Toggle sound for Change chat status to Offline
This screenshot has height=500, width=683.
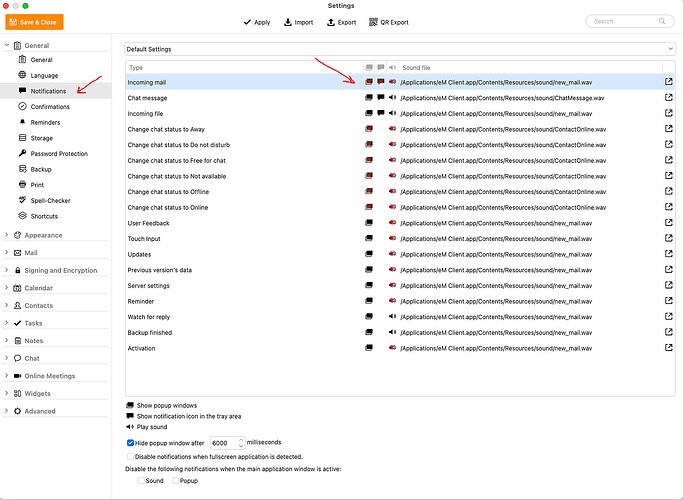pos(392,192)
